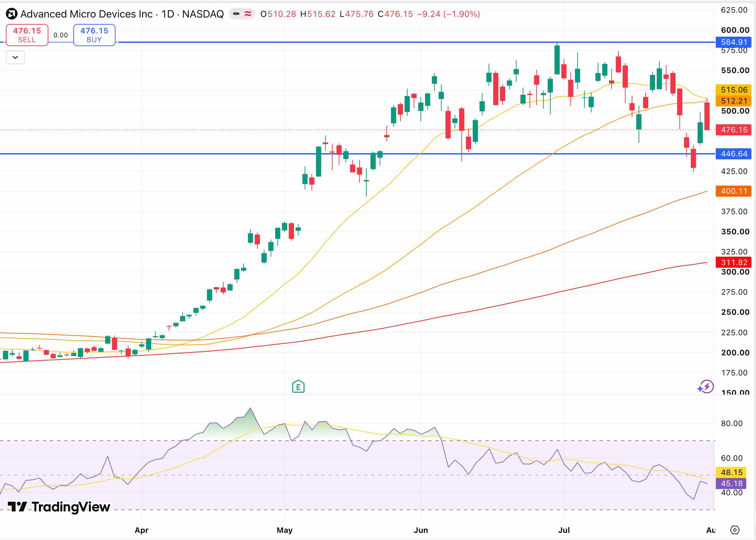Click the Jun label on time axis
Screen dimensions: 756x540
click(421, 530)
